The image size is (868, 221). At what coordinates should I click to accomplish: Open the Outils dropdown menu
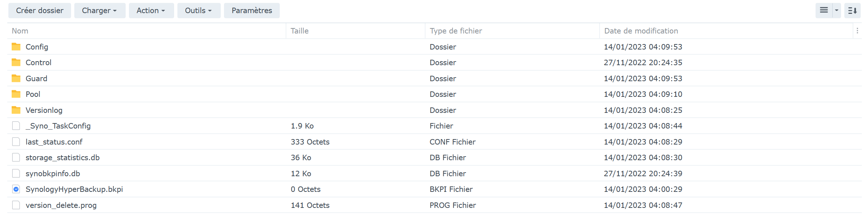coord(199,11)
